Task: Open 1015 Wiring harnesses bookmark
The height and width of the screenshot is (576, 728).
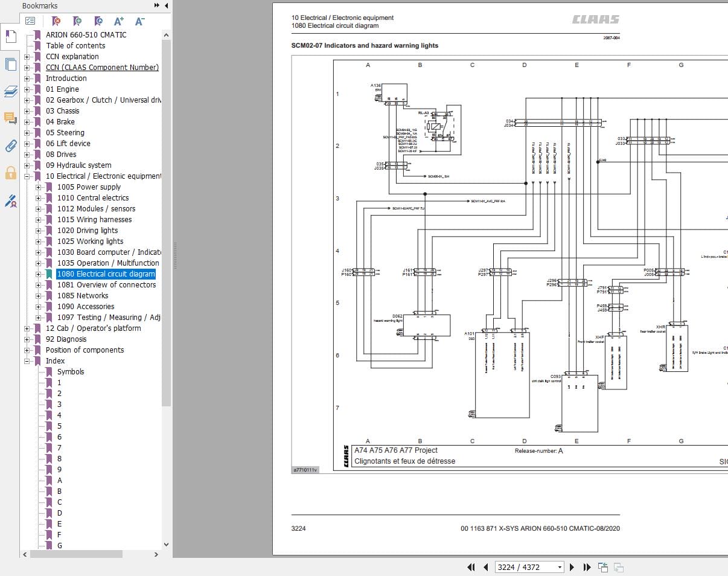Action: (94, 219)
